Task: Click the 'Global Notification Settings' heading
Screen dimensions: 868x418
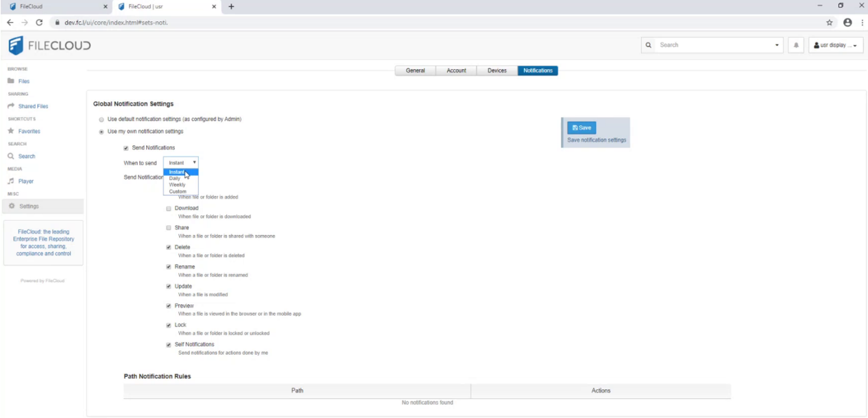Action: (133, 104)
